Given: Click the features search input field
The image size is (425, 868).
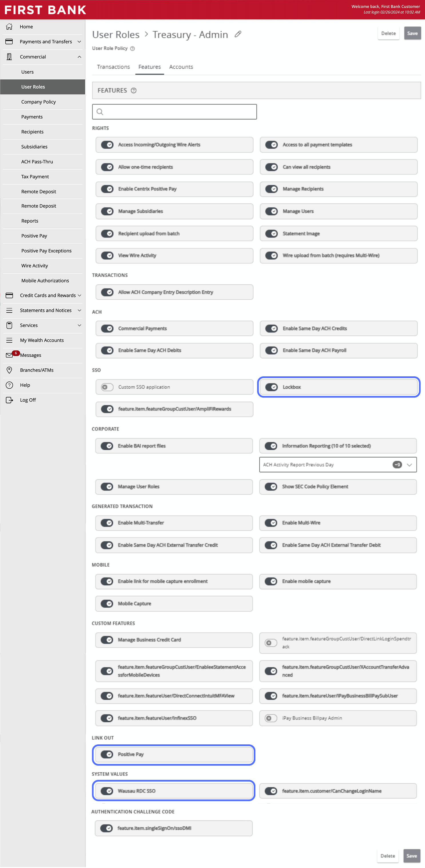Looking at the screenshot, I should [174, 112].
